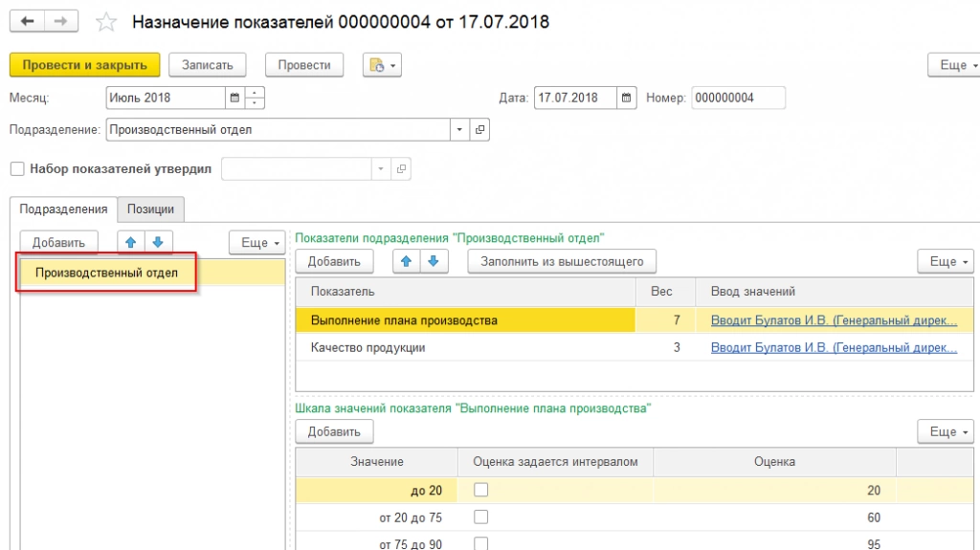Click the Значение column header
980x550 pixels.
click(376, 462)
